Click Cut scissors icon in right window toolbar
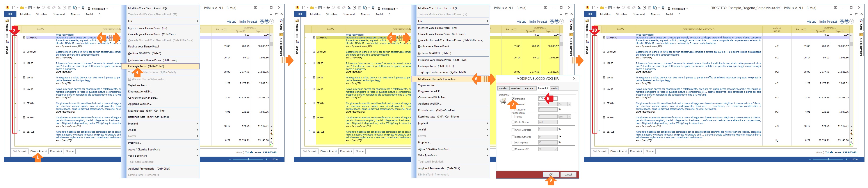 pos(639,8)
